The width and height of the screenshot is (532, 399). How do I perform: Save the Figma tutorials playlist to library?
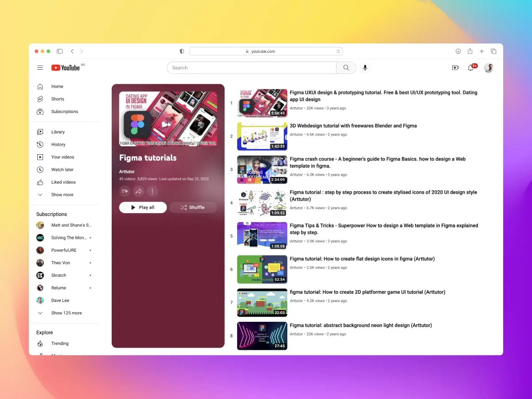[125, 191]
